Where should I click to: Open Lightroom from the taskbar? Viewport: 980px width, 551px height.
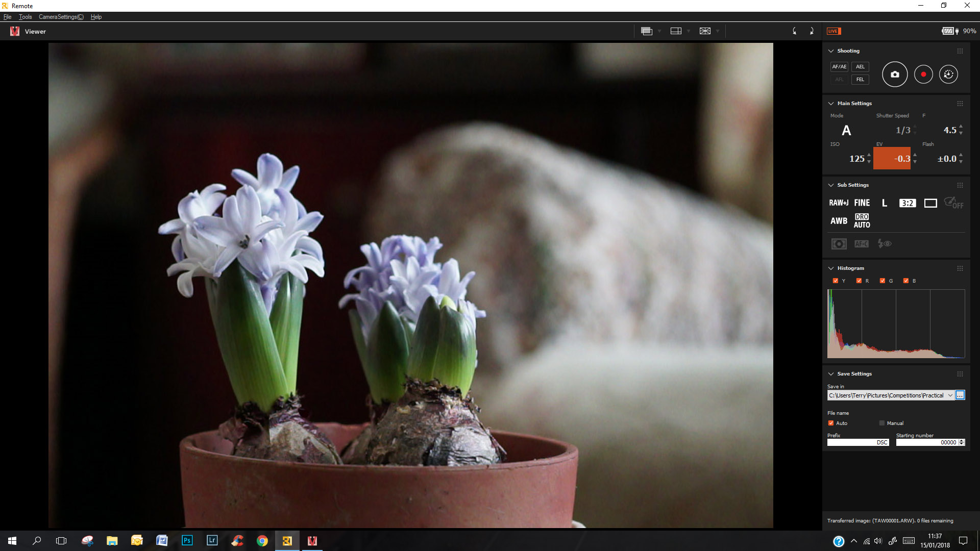212,540
